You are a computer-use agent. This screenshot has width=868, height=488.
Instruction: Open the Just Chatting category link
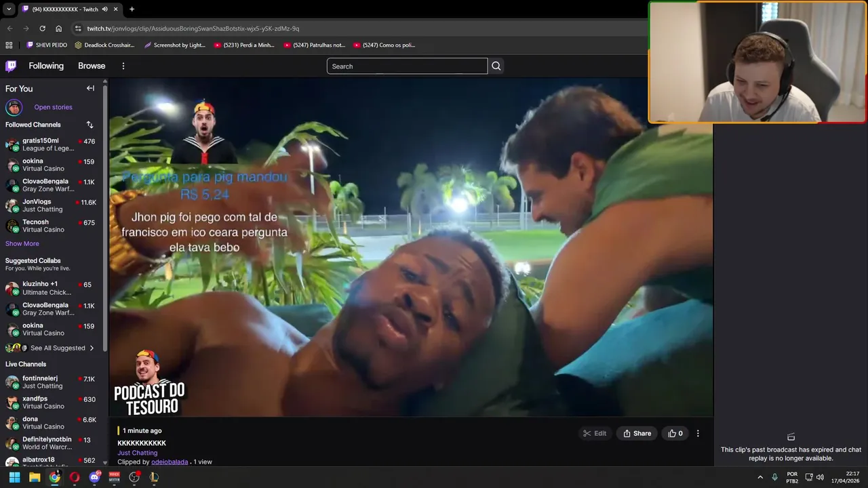coord(137,453)
